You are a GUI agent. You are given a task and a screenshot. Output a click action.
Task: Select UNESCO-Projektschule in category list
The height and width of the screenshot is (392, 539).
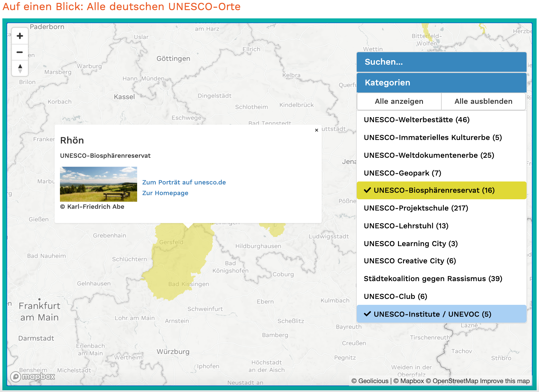[416, 208]
